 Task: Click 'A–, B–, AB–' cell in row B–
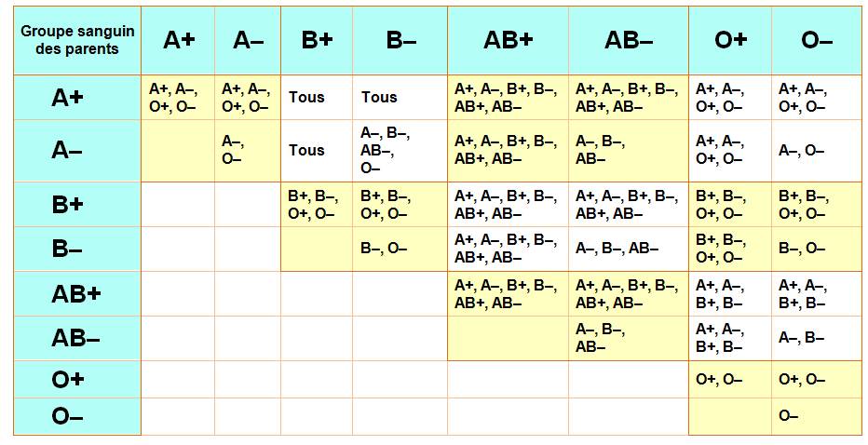click(617, 249)
